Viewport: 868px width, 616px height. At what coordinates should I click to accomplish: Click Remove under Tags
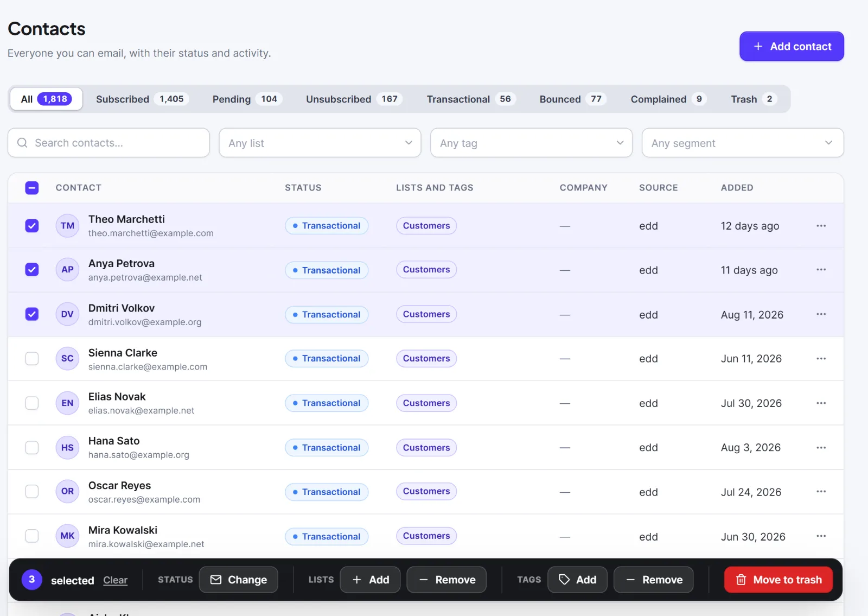[654, 580]
